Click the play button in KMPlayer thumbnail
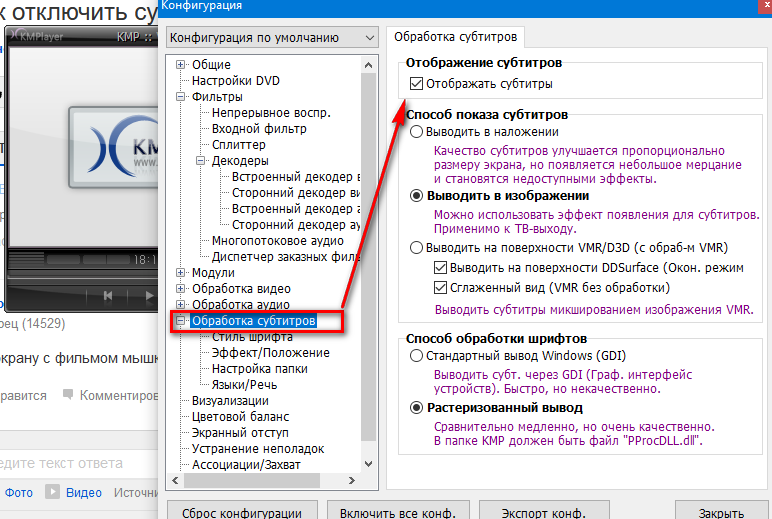The height and width of the screenshot is (519, 772). (x=149, y=295)
